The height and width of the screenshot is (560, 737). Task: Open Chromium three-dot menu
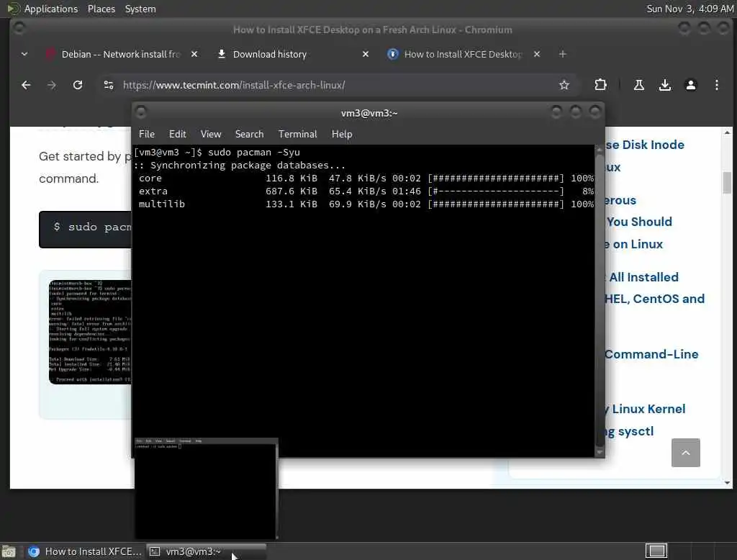tap(716, 85)
